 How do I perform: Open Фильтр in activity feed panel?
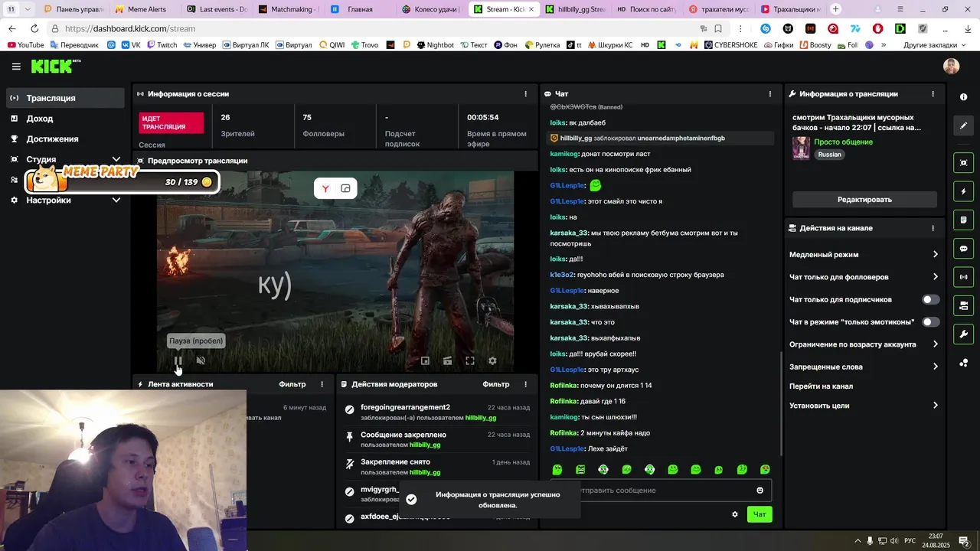292,384
